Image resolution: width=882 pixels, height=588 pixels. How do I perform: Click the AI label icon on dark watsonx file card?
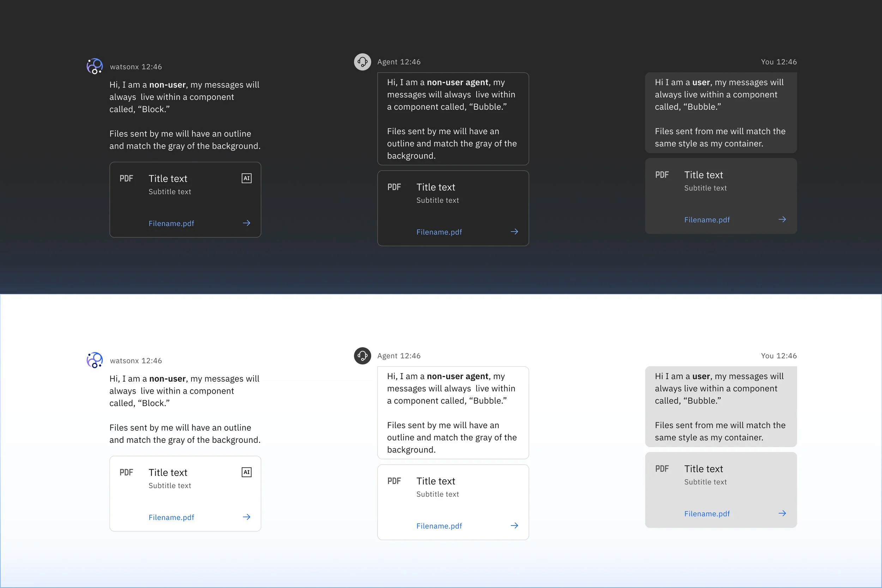point(246,178)
